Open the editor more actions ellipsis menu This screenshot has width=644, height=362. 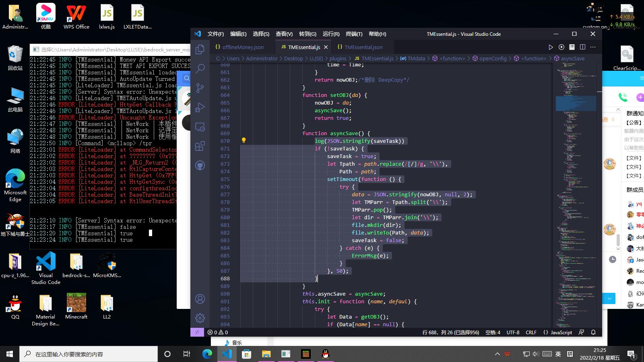tap(592, 47)
